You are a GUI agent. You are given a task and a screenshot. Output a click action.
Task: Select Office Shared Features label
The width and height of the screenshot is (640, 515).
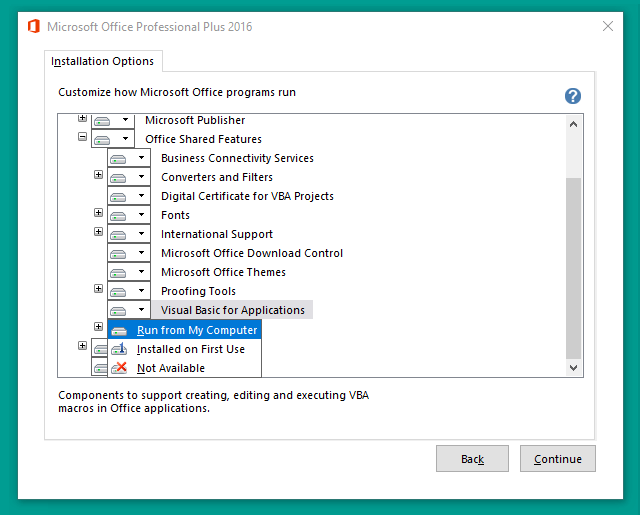(x=203, y=139)
